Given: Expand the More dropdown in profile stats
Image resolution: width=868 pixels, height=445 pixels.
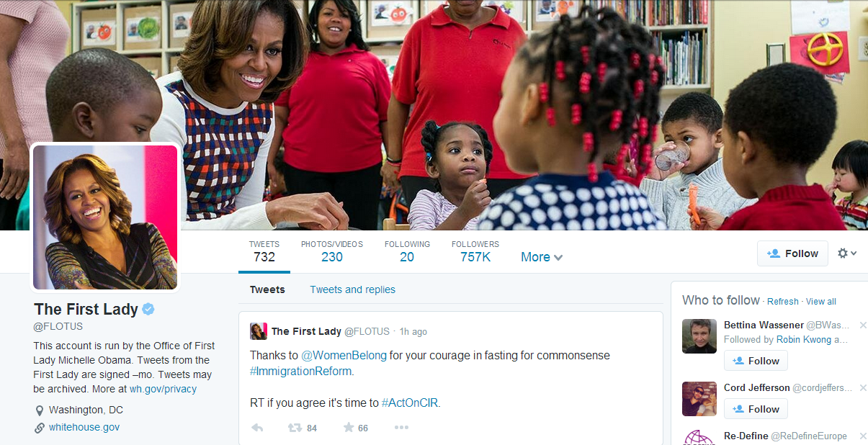Looking at the screenshot, I should (542, 257).
